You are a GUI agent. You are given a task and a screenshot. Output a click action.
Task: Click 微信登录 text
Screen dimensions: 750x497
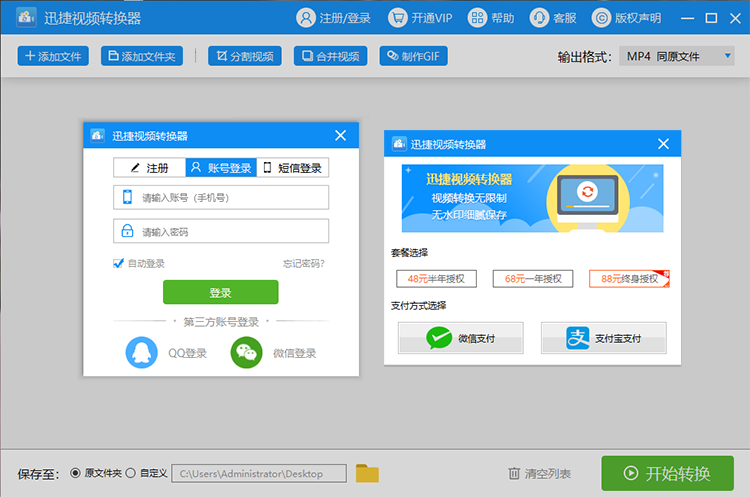tap(295, 353)
